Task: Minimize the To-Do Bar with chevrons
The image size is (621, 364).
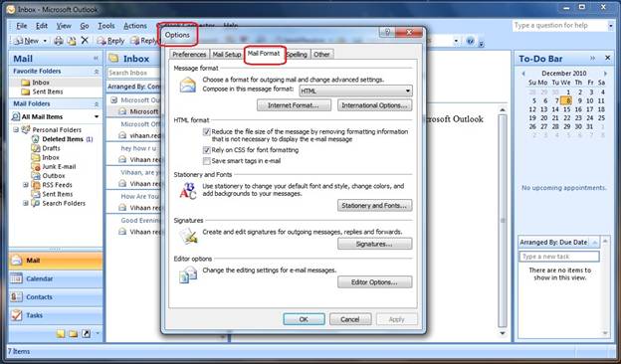Action: coord(592,58)
